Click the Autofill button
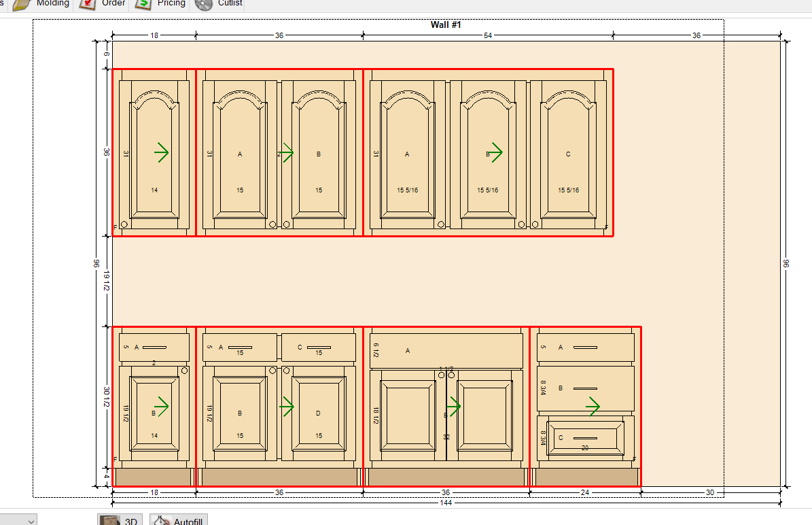812x525 pixels. click(178, 520)
